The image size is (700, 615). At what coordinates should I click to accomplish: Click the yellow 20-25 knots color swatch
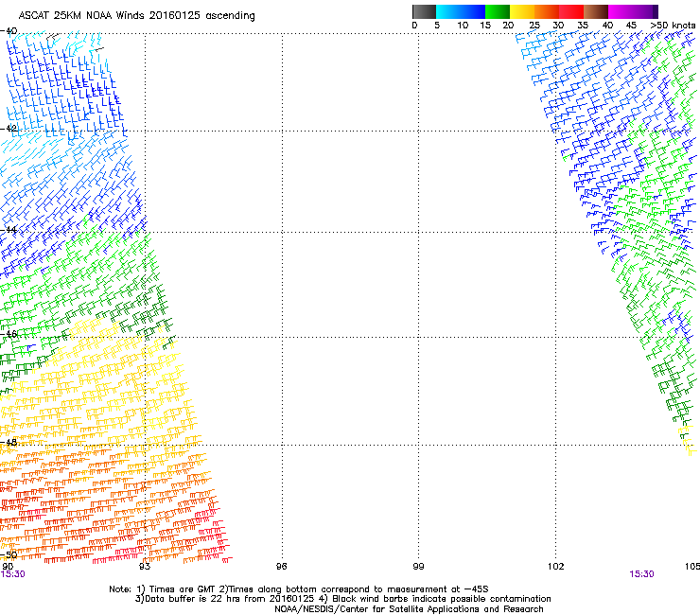[521, 11]
